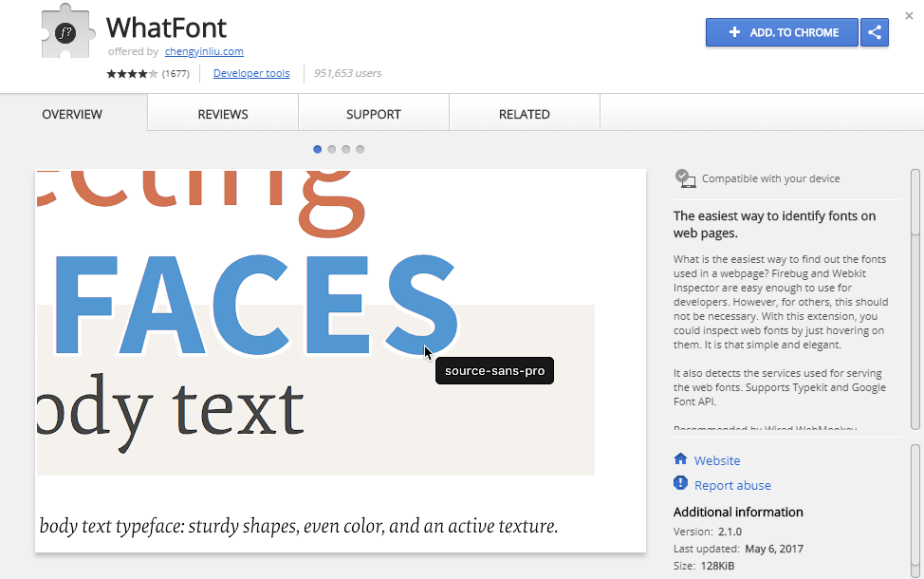Viewport: 924px width, 579px height.
Task: Jump to the fourth screenshot dot
Action: (x=360, y=149)
